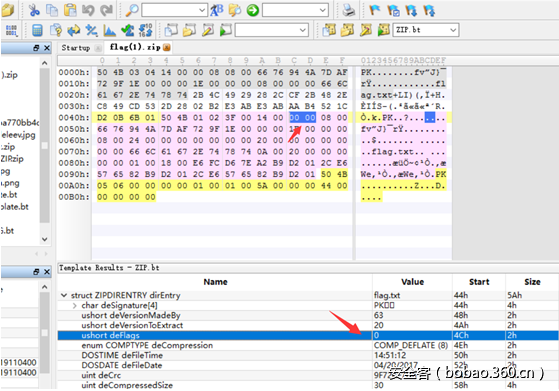This screenshot has width=559, height=391.
Task: Select the DOSDATE deFileDate row
Action: 308,365
